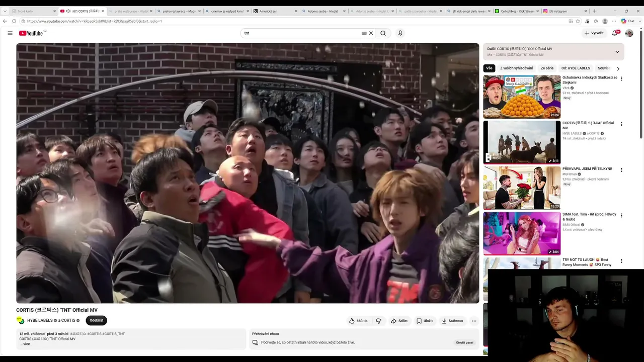
Task: Like the video with 663 tis. likes
Action: click(x=359, y=321)
